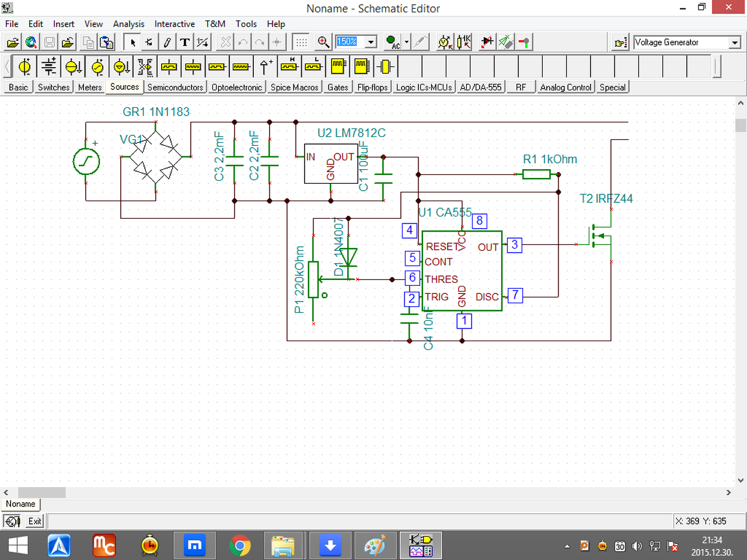This screenshot has height=560, width=747.
Task: Place the crystal component from the toolbar
Action: click(385, 66)
